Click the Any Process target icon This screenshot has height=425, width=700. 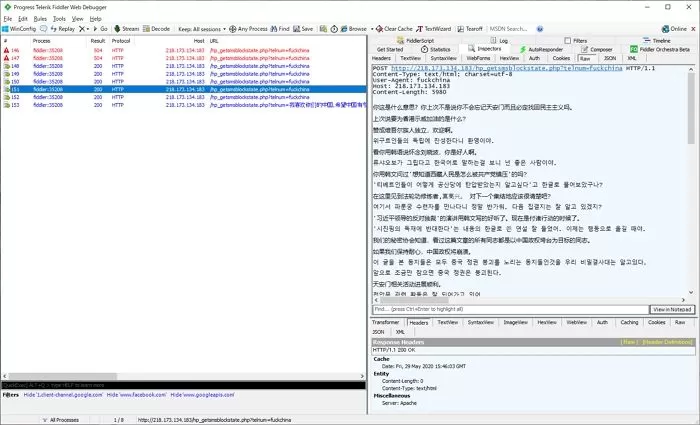233,29
